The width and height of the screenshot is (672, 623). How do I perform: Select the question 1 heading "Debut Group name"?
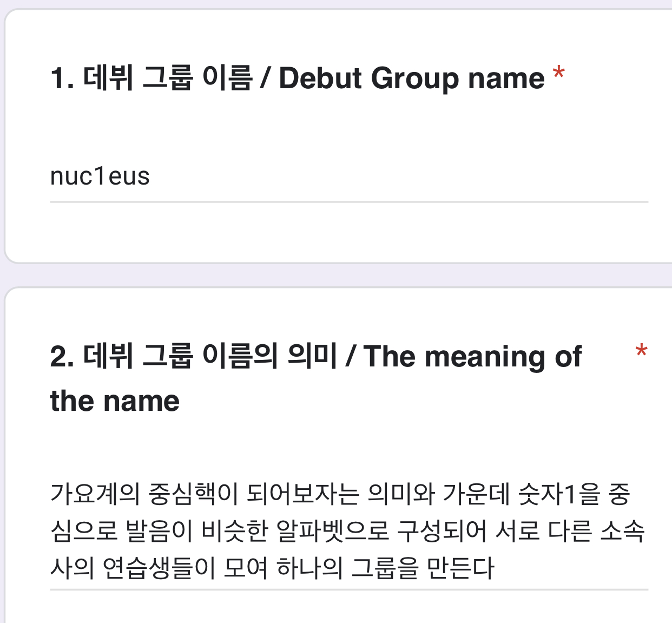[411, 78]
